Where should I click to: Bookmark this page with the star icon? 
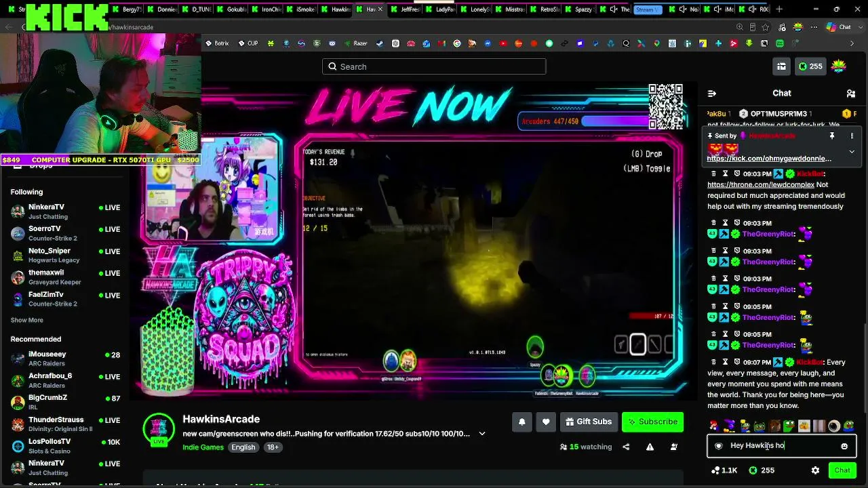click(766, 27)
